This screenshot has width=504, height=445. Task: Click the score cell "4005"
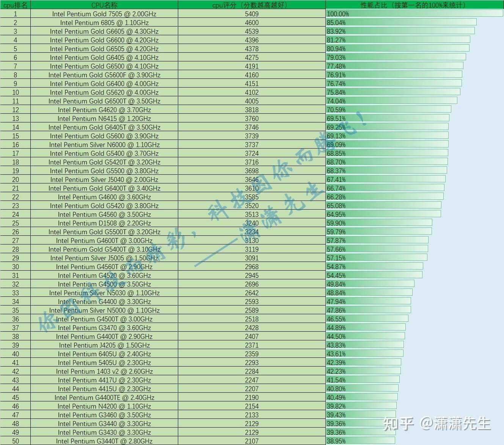point(252,101)
